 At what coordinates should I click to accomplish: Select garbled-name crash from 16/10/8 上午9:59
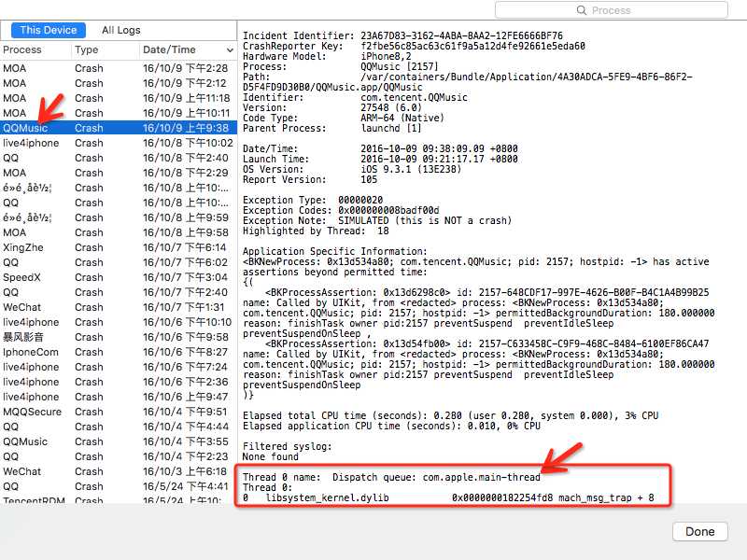119,217
